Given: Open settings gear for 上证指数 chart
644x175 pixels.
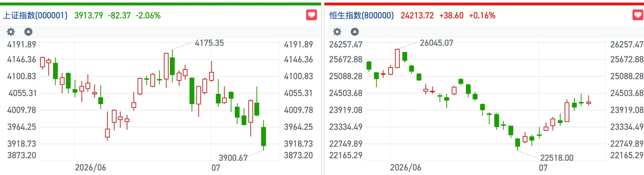Looking at the screenshot, I should click(11, 32).
